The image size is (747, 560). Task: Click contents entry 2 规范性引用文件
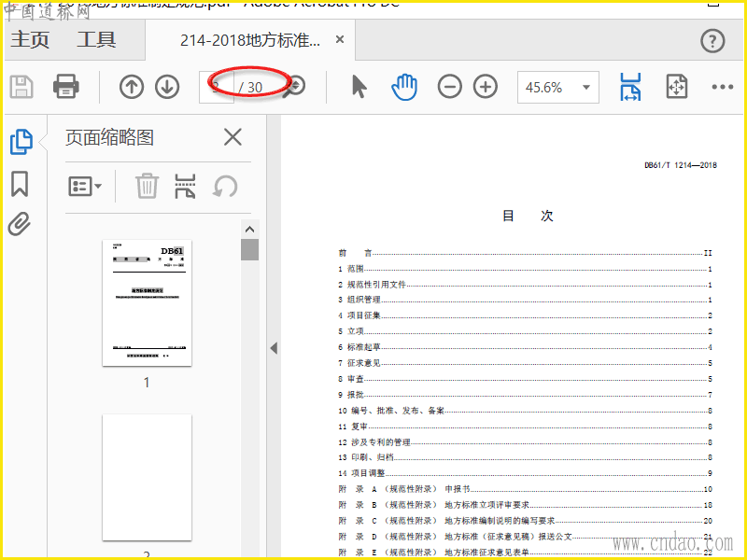525,285
